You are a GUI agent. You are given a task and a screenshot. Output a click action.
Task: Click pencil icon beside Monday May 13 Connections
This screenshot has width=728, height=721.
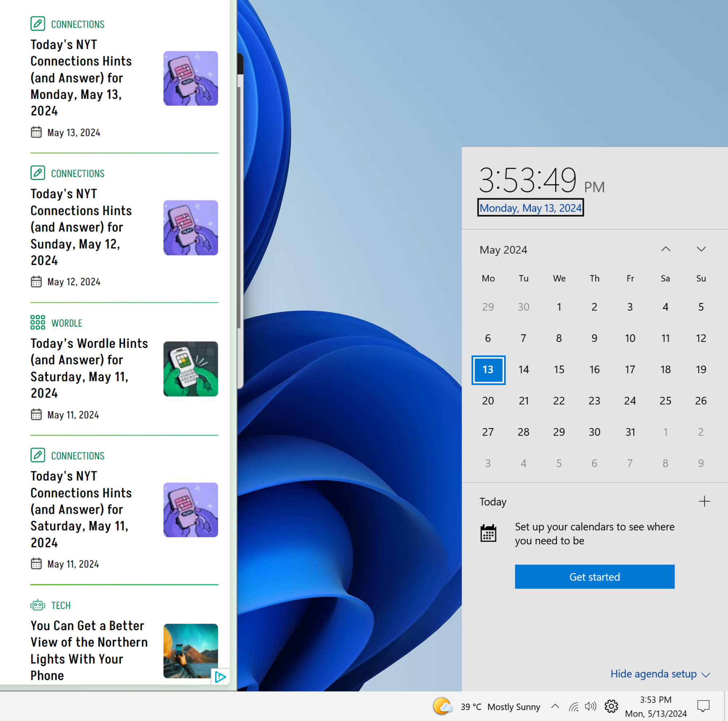[38, 24]
